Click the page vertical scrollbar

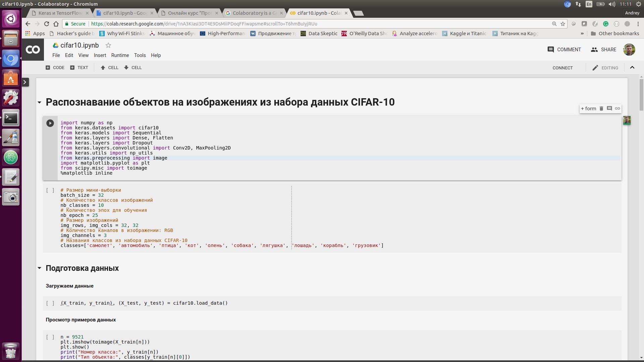tap(641, 95)
